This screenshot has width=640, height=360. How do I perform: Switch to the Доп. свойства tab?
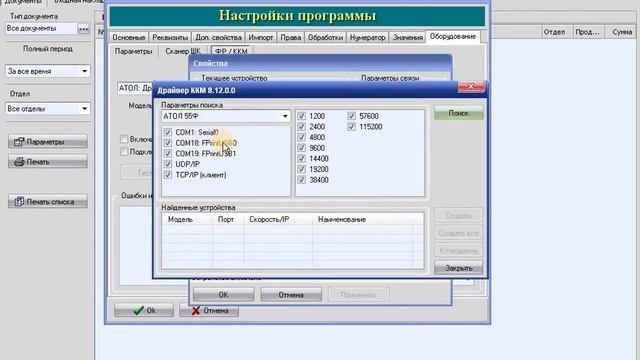218,38
